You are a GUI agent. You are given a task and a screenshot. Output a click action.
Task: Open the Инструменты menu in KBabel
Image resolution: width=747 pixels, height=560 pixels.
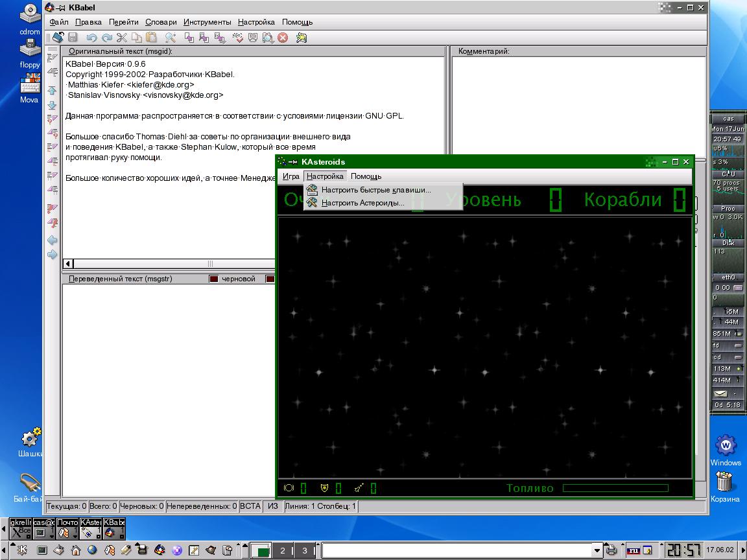(x=207, y=22)
